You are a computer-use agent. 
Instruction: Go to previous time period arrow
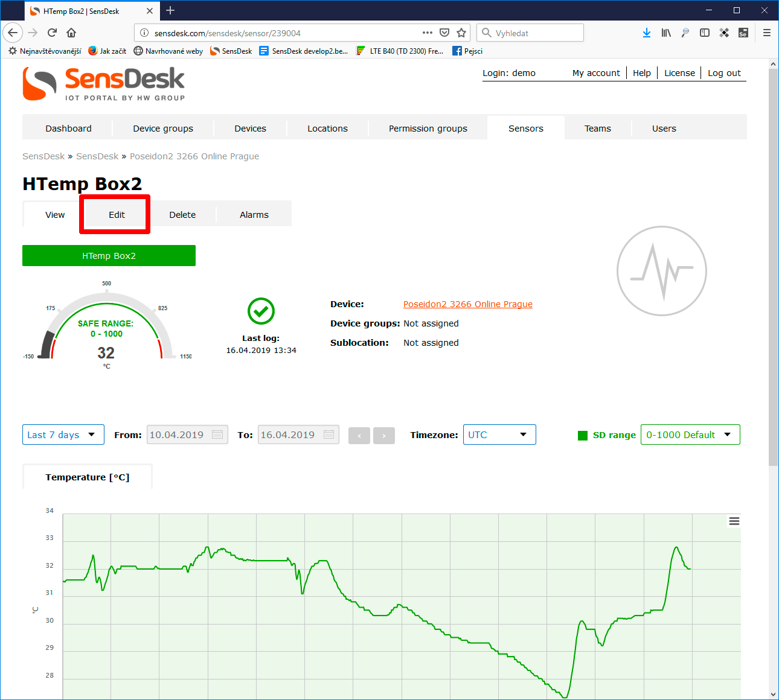click(359, 435)
